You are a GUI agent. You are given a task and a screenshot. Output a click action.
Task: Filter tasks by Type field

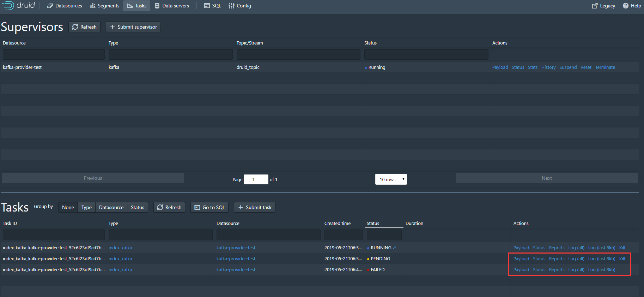point(160,235)
